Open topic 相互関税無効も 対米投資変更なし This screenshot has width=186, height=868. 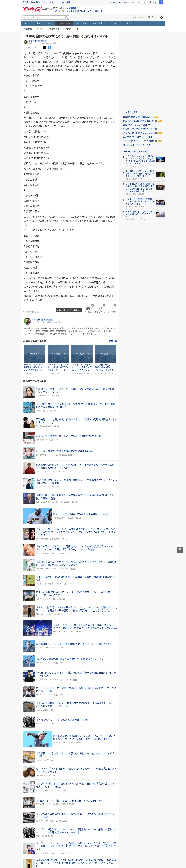138,117
